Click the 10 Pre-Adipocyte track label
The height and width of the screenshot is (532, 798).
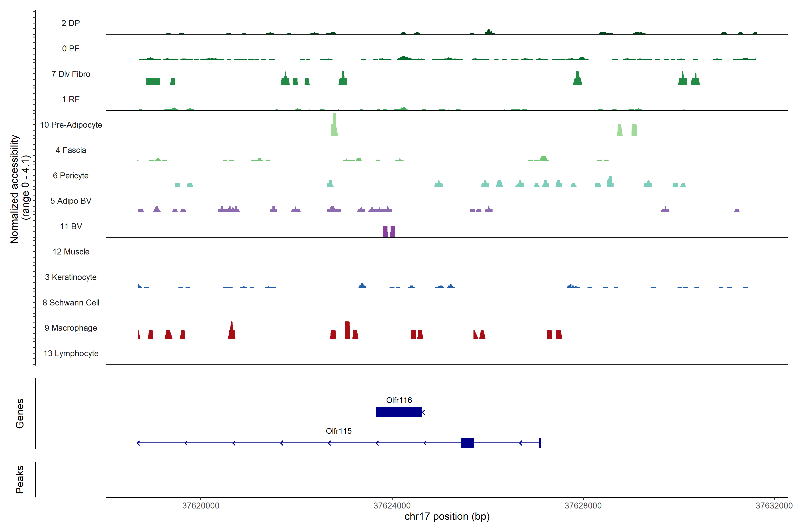(71, 125)
